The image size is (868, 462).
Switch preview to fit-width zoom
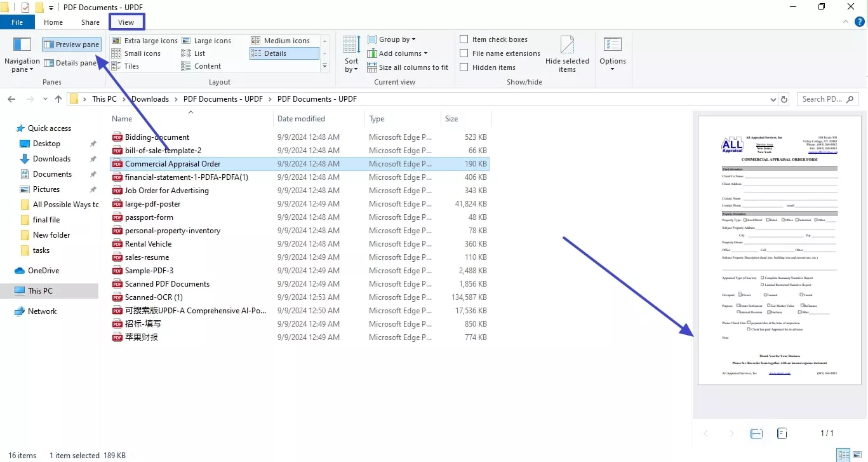(756, 433)
